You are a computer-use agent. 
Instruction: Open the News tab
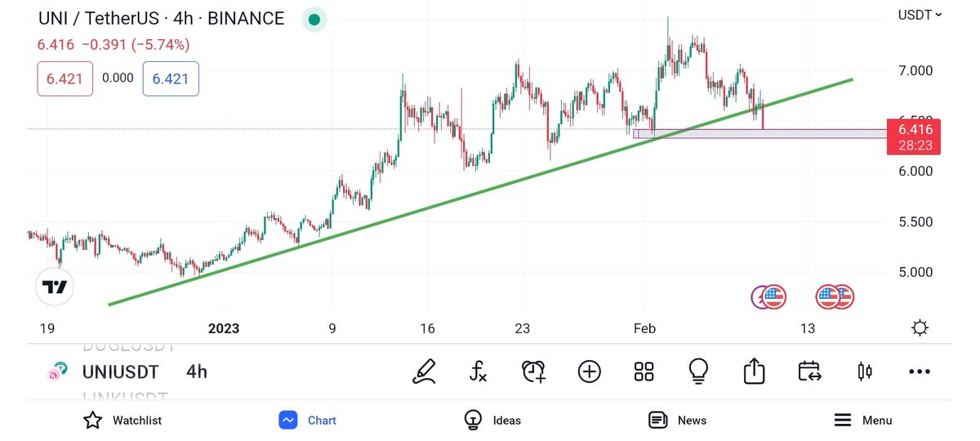click(x=677, y=421)
